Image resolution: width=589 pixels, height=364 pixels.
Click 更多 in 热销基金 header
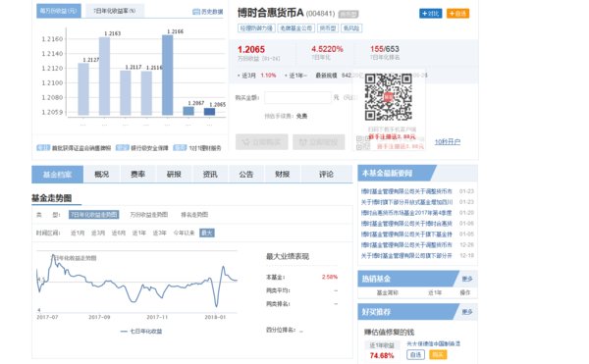tap(467, 279)
